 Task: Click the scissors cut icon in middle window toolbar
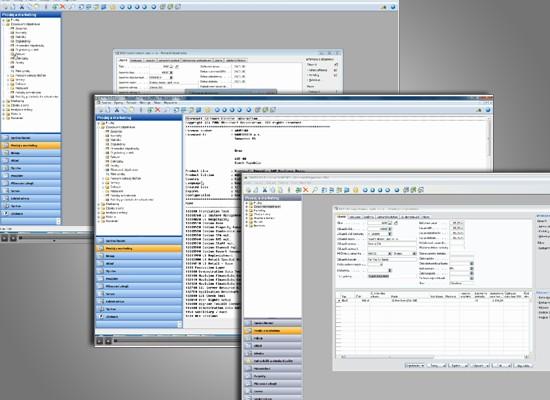(117, 110)
